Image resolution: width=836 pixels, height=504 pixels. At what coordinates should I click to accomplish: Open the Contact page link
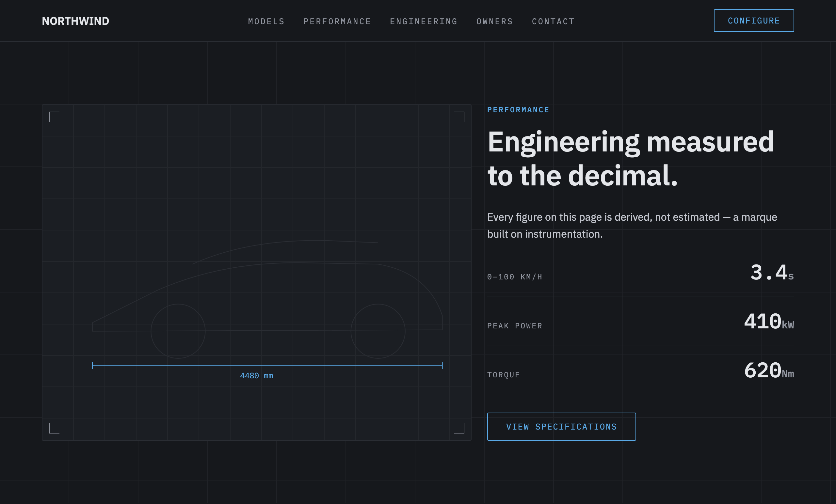(554, 21)
